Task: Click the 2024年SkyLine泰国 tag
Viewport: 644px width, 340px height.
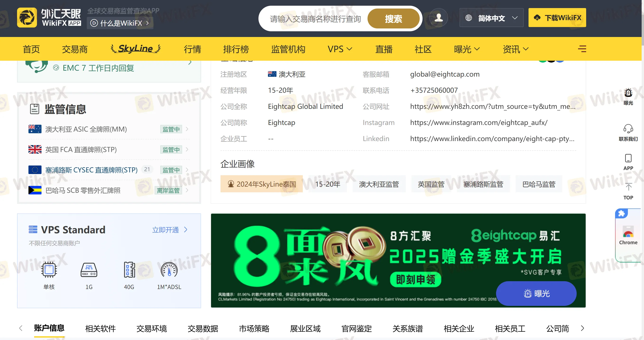Action: (x=262, y=184)
